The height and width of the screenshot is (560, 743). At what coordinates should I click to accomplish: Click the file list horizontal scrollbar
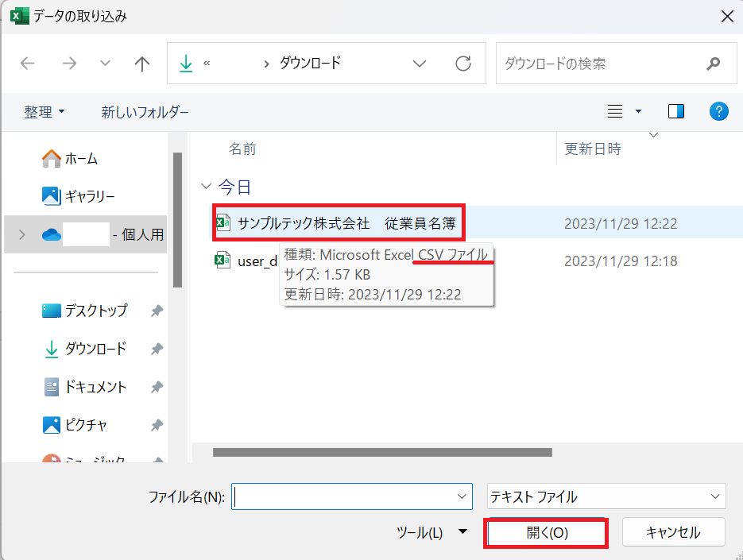[382, 452]
